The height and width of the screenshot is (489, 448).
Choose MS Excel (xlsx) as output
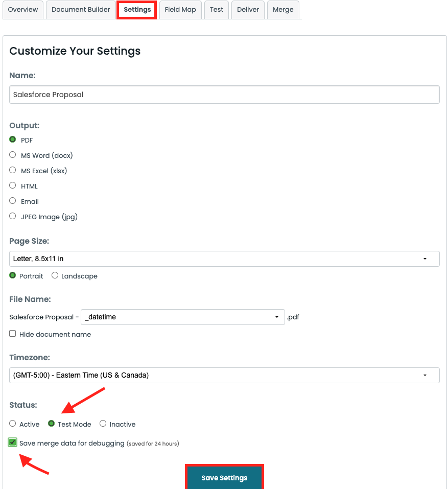[12, 170]
